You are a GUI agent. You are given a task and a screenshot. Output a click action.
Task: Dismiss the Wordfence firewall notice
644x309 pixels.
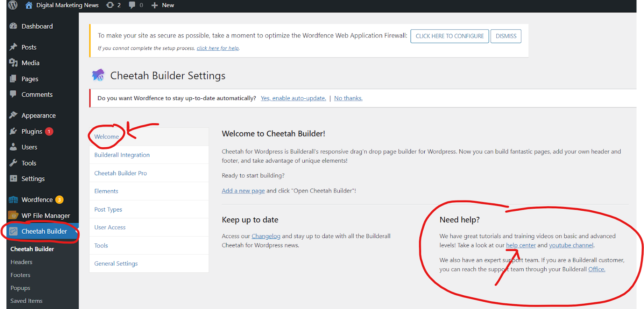coord(506,36)
